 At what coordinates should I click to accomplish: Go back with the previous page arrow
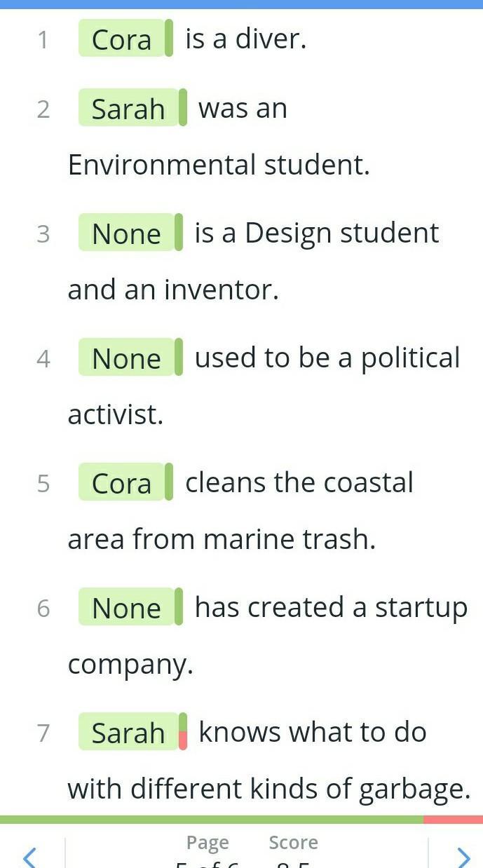(29, 856)
